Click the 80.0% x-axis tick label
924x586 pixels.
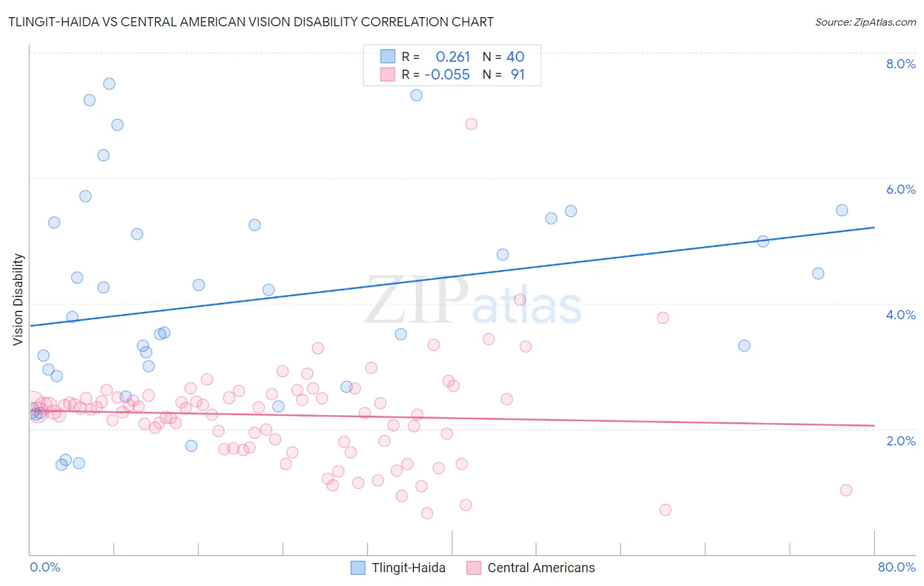click(x=896, y=567)
